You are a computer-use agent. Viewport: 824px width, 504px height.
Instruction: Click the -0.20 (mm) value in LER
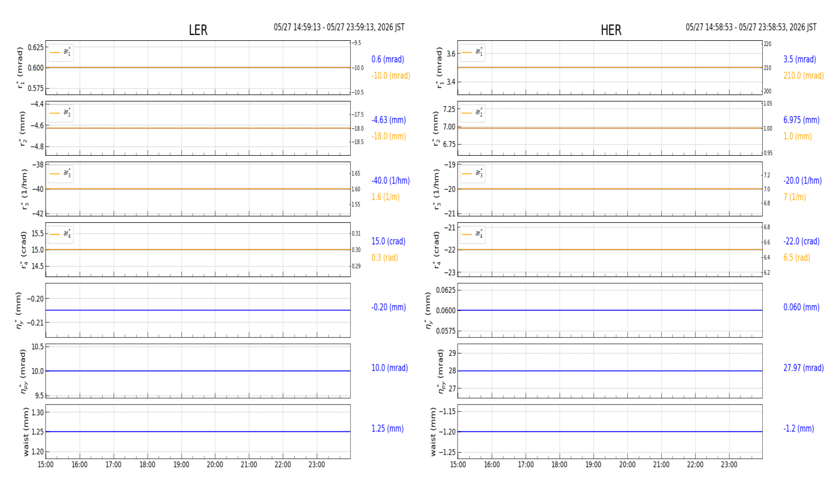(389, 307)
